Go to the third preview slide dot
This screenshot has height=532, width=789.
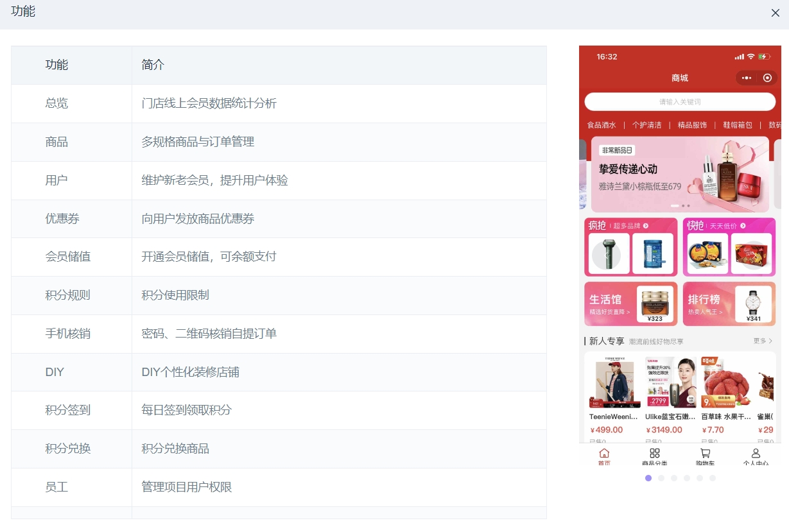pos(674,478)
